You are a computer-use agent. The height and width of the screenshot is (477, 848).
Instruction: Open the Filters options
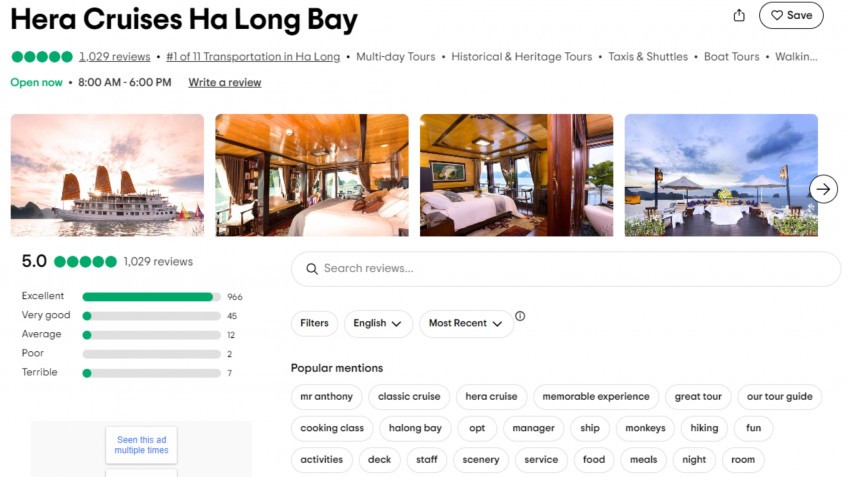tap(314, 323)
